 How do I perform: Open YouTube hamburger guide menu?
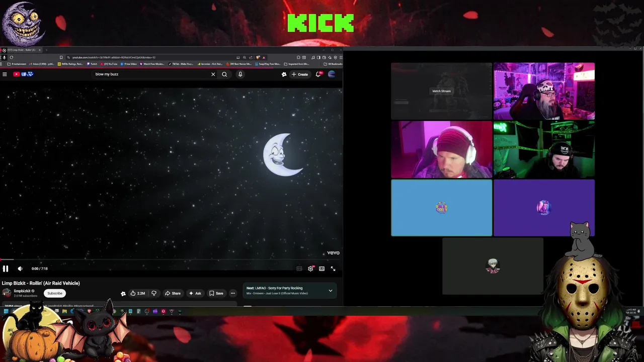tap(5, 74)
